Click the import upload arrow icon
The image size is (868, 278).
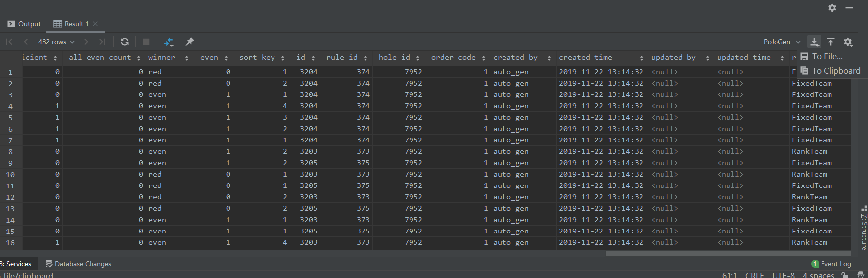coord(831,42)
